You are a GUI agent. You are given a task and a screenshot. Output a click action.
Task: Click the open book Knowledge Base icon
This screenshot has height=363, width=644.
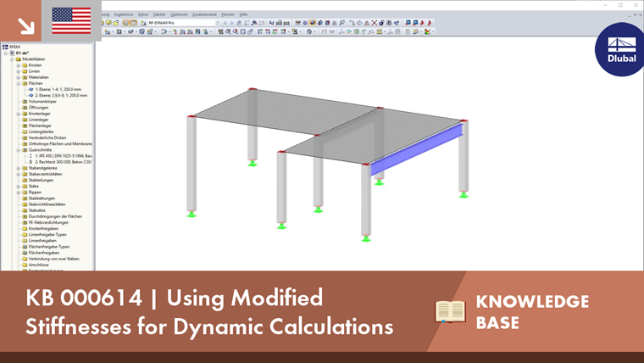450,311
